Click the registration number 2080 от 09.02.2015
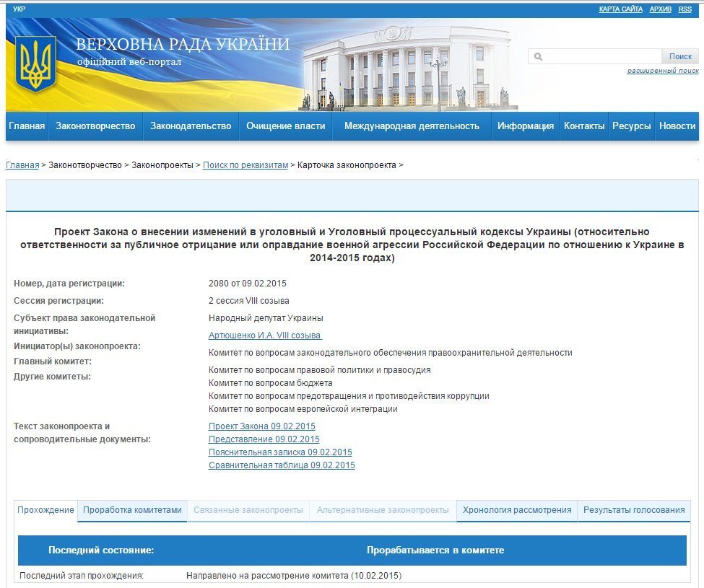Image resolution: width=704 pixels, height=588 pixels. click(x=248, y=284)
